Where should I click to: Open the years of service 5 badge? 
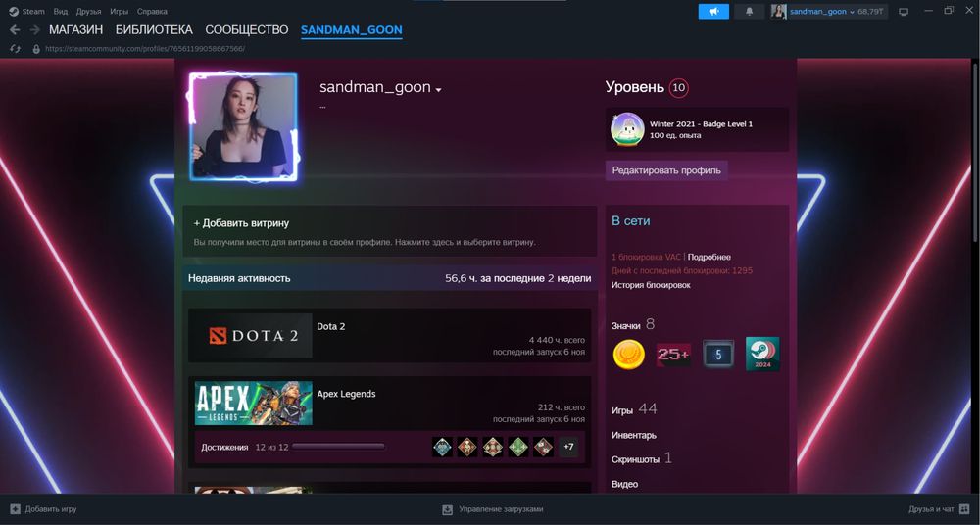click(x=718, y=355)
